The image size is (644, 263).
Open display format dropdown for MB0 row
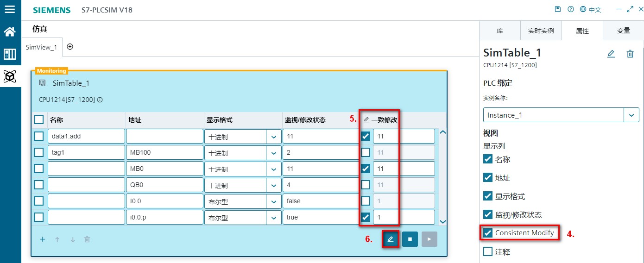tap(273, 169)
